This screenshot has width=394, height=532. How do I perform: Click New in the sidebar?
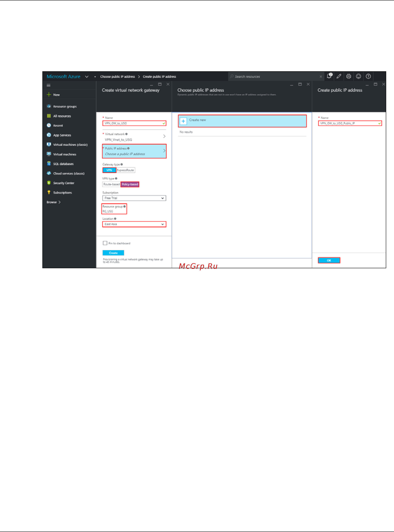[x=57, y=95]
